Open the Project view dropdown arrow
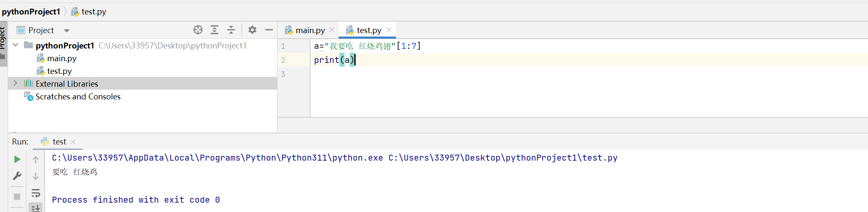The width and height of the screenshot is (868, 212). tap(67, 31)
